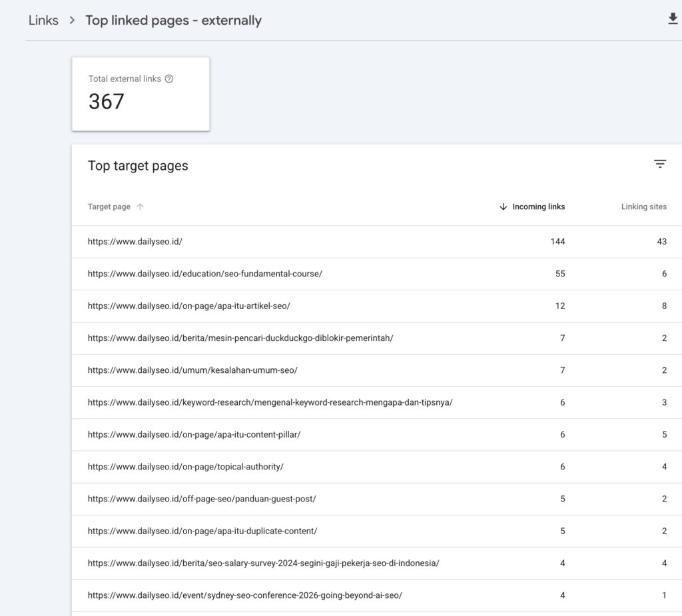Sort by Target page column header
This screenshot has height=616, width=682.
point(109,206)
